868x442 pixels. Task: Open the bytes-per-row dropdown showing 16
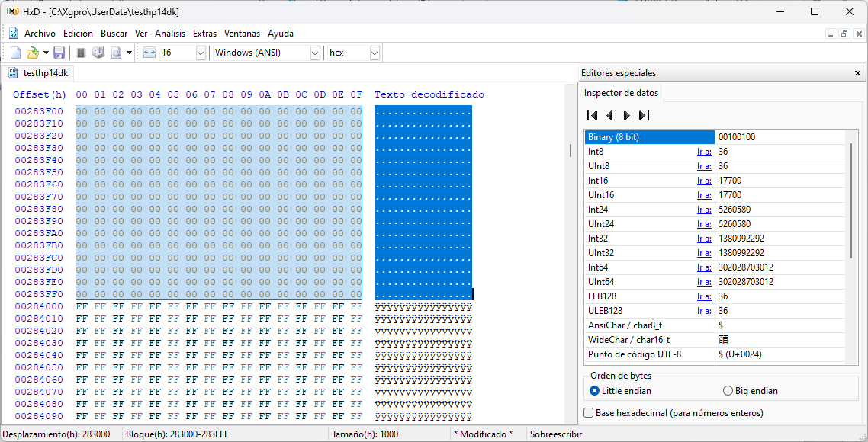point(201,53)
